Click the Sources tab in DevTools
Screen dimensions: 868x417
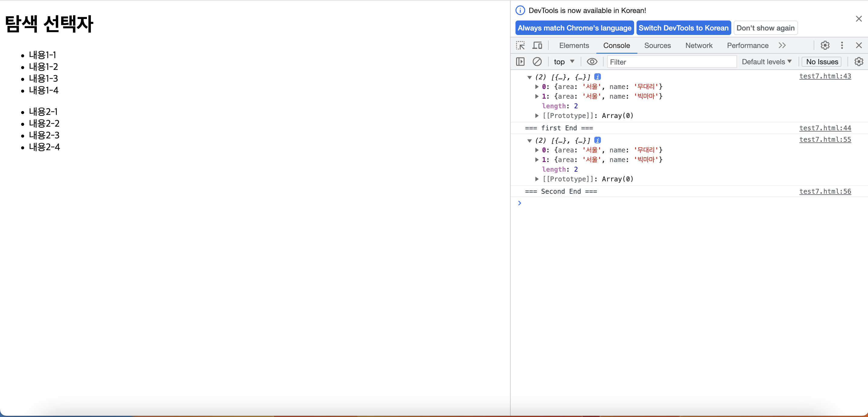click(658, 45)
